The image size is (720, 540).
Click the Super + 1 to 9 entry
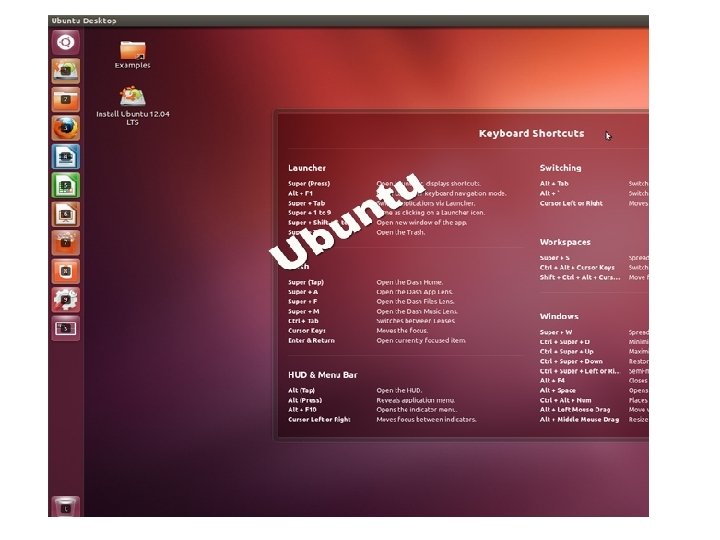309,213
